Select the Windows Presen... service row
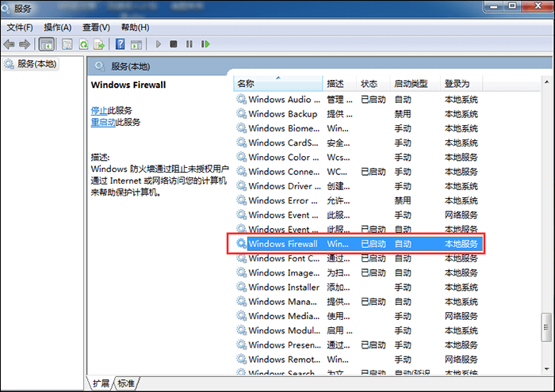Image resolution: width=555 pixels, height=392 pixels. 358,345
